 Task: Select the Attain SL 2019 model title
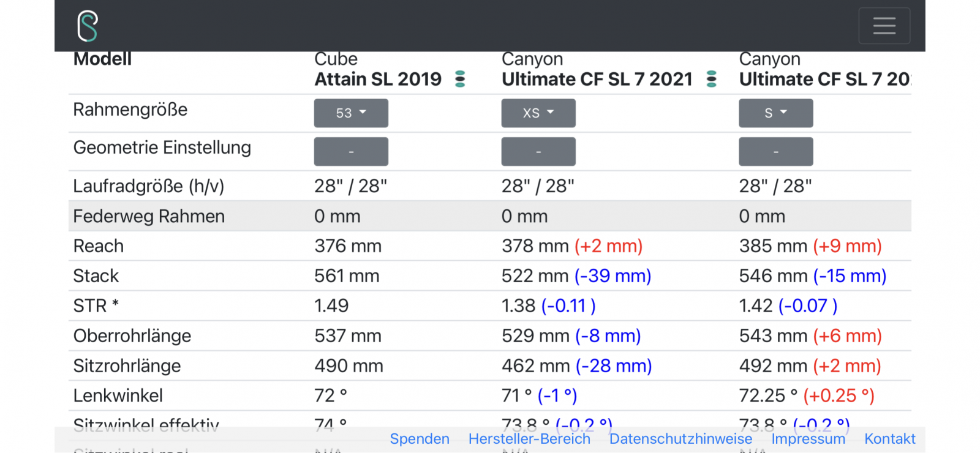(x=378, y=79)
